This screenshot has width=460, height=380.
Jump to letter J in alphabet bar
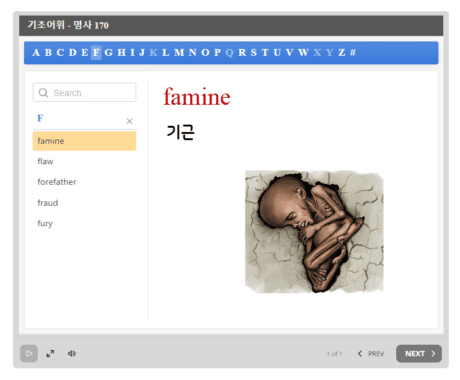[142, 53]
